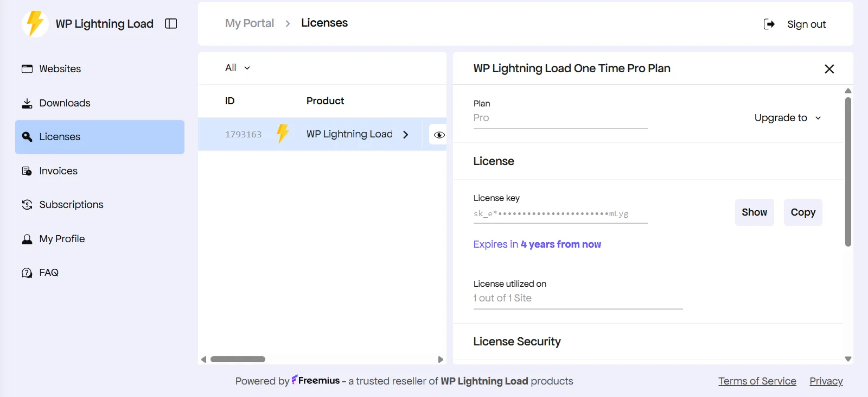Screen dimensions: 868x397
Task: Click the WP Lightning Load lightning logo
Action: point(35,24)
